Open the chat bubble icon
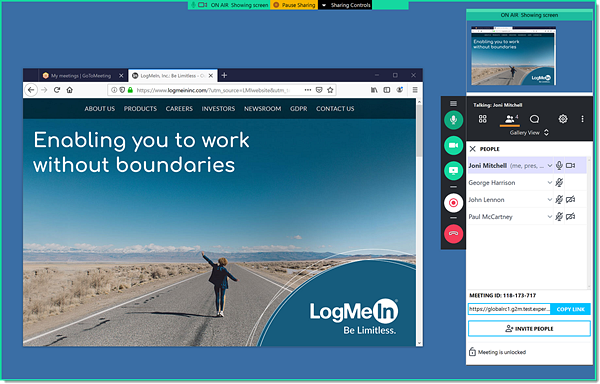 [534, 119]
